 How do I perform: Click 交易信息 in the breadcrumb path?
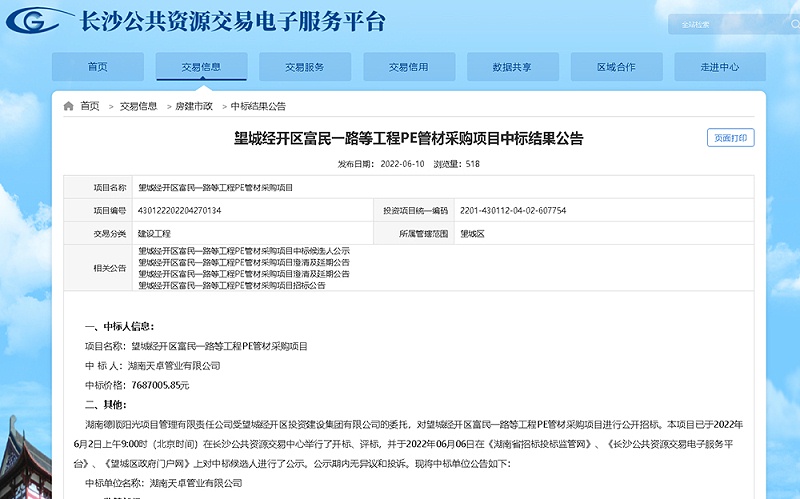click(139, 106)
